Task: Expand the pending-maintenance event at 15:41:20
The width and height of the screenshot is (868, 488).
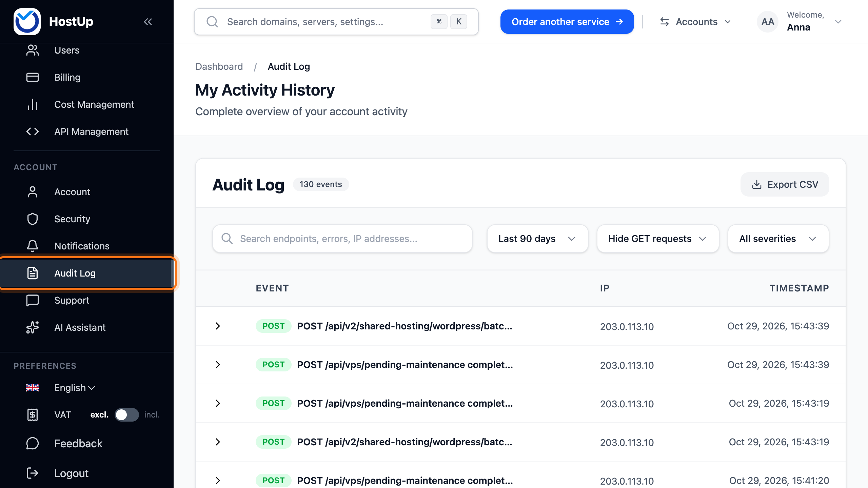Action: (218, 481)
